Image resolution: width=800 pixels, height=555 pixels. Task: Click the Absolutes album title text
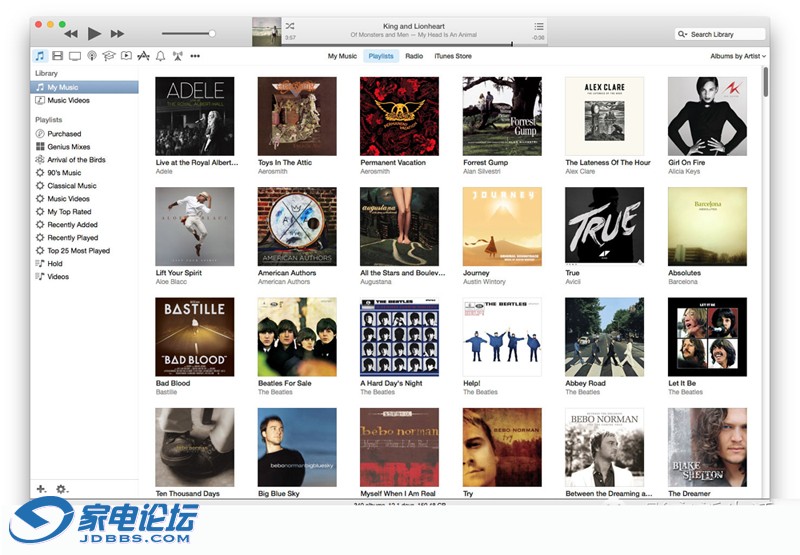[684, 273]
